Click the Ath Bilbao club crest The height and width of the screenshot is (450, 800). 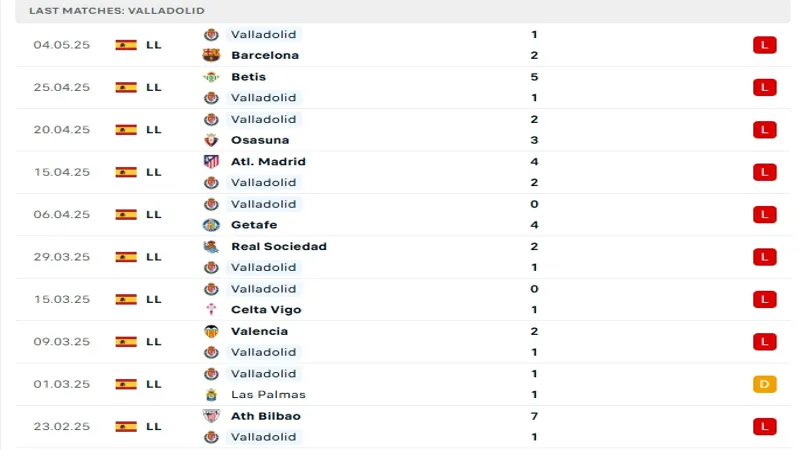coord(210,416)
